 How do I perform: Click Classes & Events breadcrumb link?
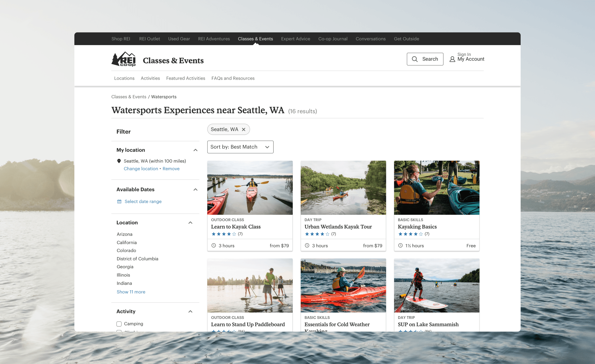coord(129,97)
